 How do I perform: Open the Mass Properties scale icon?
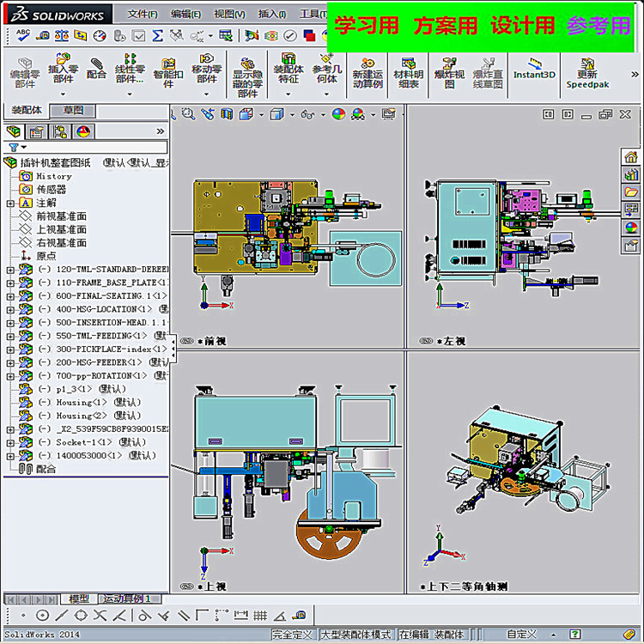click(62, 36)
